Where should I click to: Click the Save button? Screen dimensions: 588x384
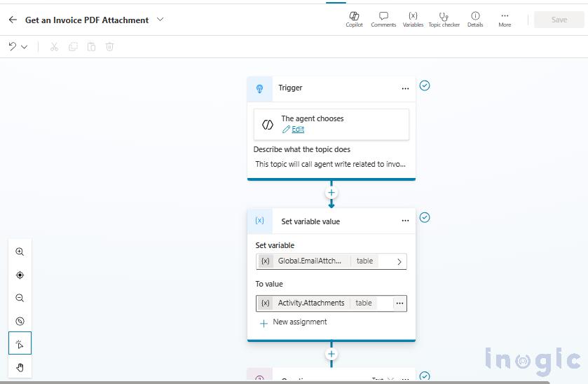coord(559,20)
